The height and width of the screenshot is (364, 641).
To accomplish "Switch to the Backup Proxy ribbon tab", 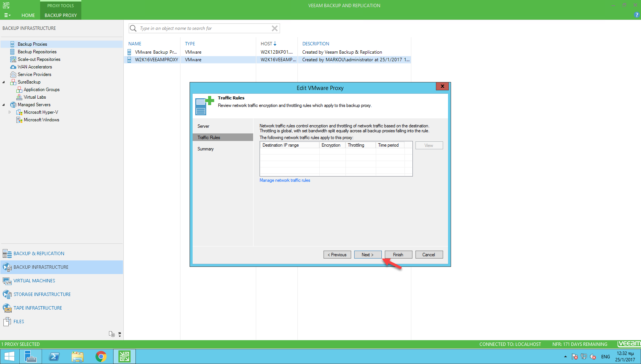I will click(61, 15).
